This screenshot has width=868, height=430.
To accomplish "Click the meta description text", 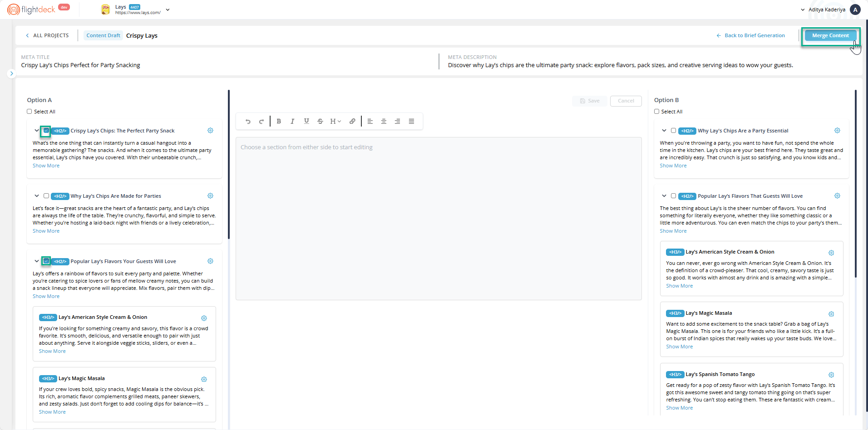I will [621, 65].
